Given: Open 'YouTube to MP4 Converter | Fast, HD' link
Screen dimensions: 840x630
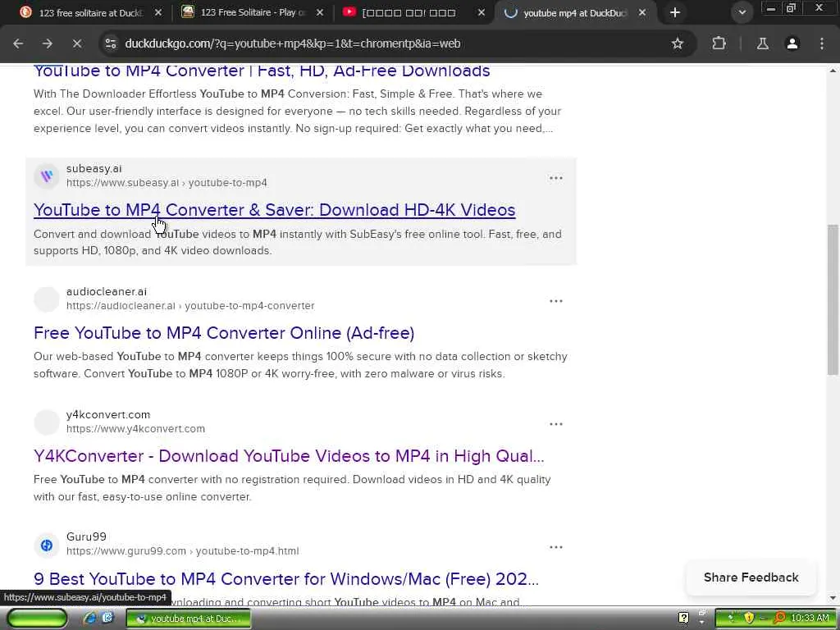Looking at the screenshot, I should pyautogui.click(x=262, y=71).
